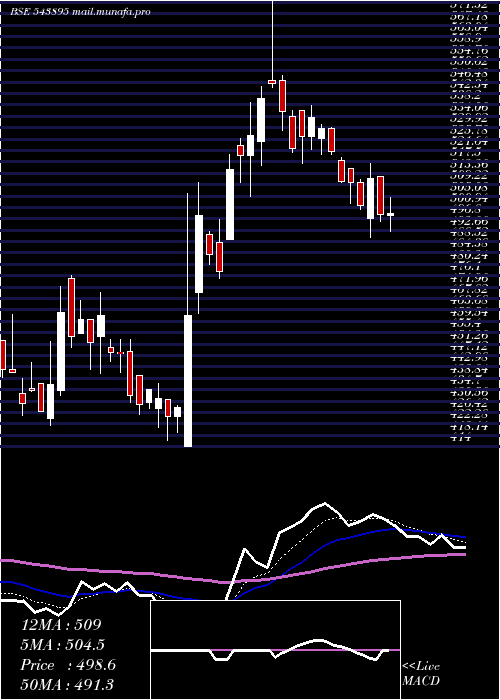
Task: Select the 5MA : 504.5 readout
Action: pos(65,645)
